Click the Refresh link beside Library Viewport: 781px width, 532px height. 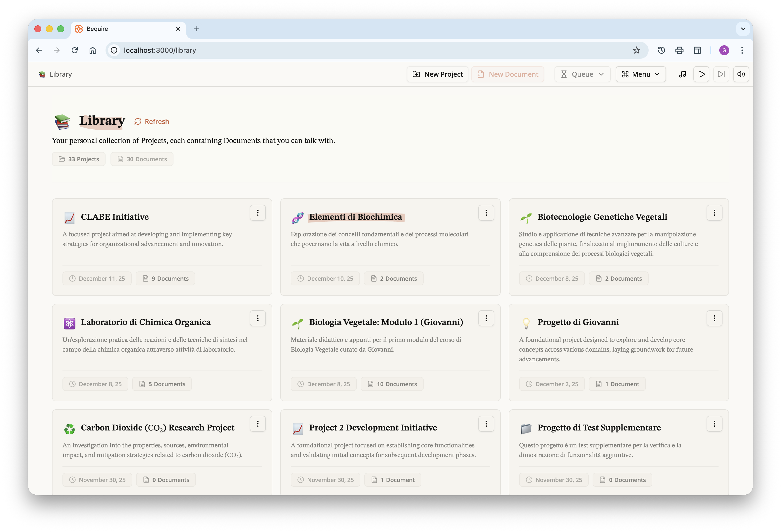pos(152,121)
